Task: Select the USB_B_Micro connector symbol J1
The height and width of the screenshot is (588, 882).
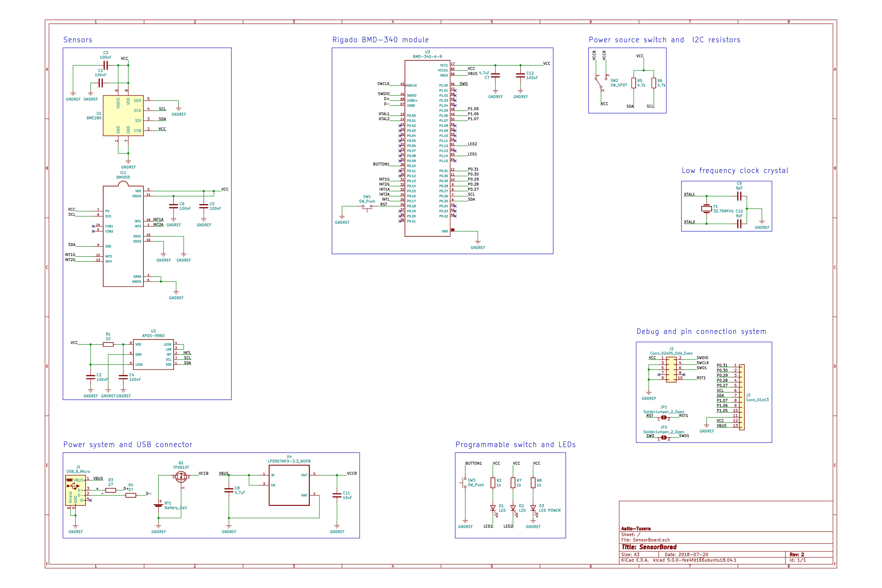Action: pos(75,491)
